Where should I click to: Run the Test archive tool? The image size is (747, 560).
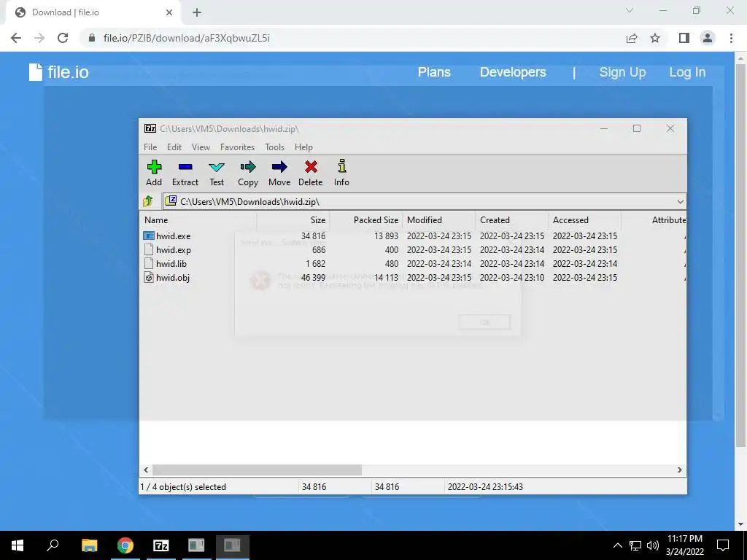216,173
